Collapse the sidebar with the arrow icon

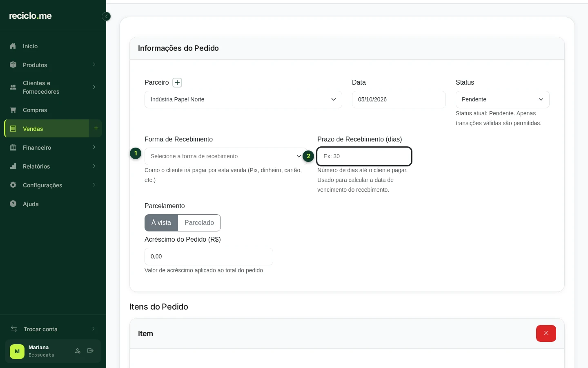106,16
